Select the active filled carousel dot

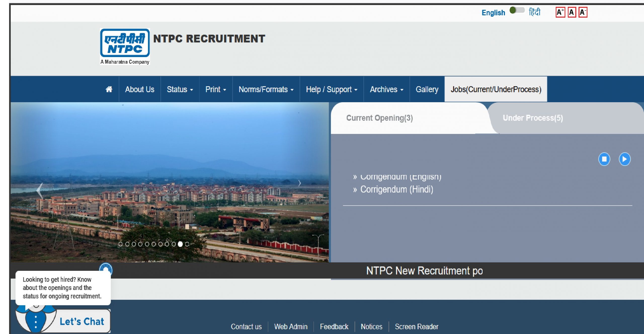(180, 244)
